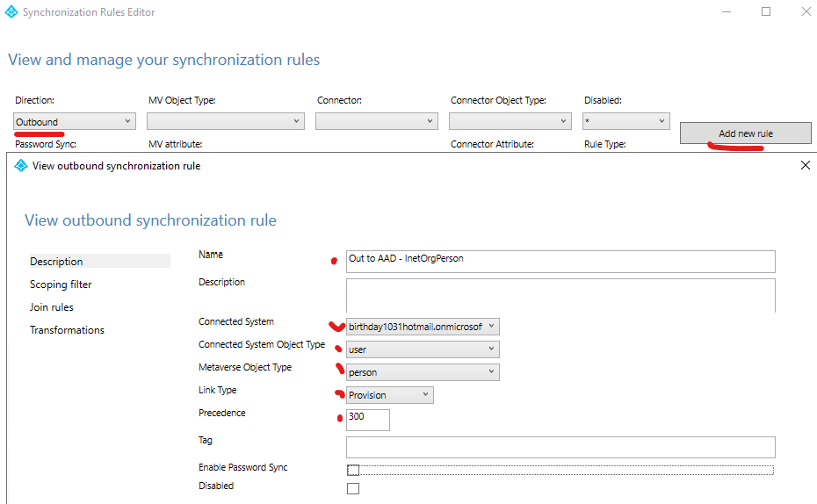This screenshot has height=504, width=817.
Task: Select the Scoping filter page
Action: click(61, 284)
